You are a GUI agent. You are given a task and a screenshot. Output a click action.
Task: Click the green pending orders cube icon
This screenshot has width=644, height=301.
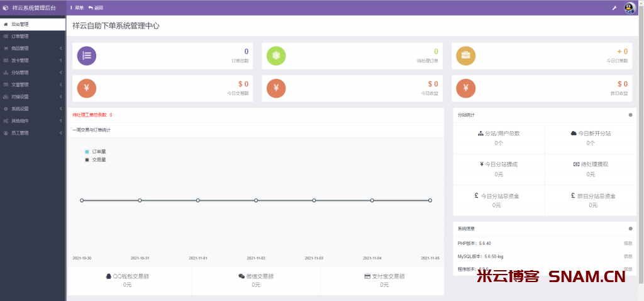tap(276, 55)
